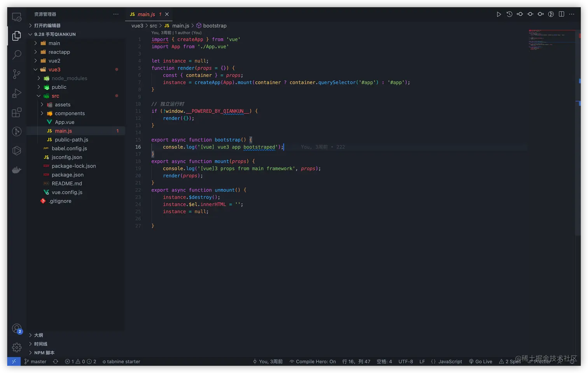Close the main.js editor tab
This screenshot has width=588, height=373.
[167, 14]
